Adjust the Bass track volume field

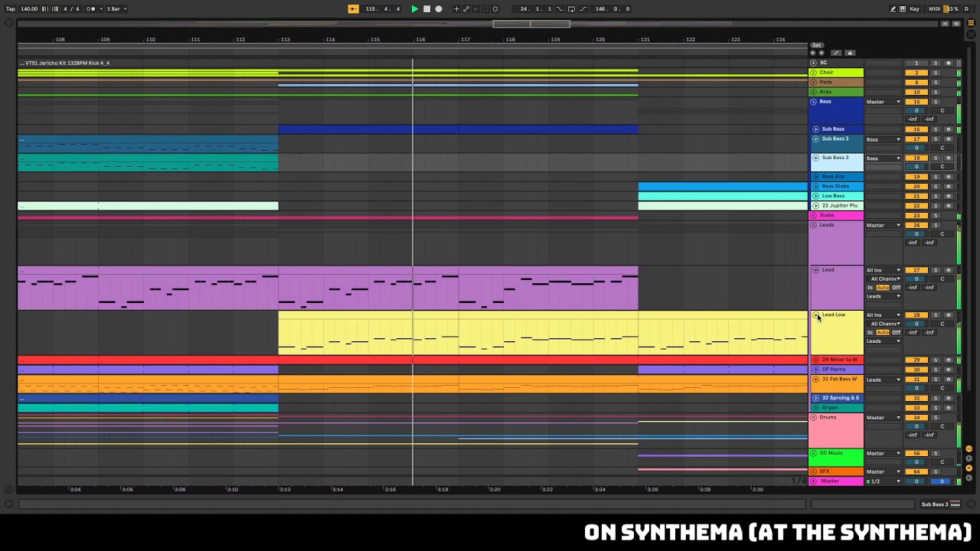[x=916, y=111]
